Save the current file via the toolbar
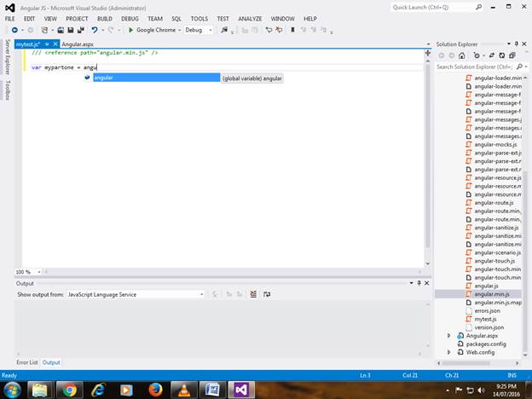The image size is (532, 399). point(71,30)
